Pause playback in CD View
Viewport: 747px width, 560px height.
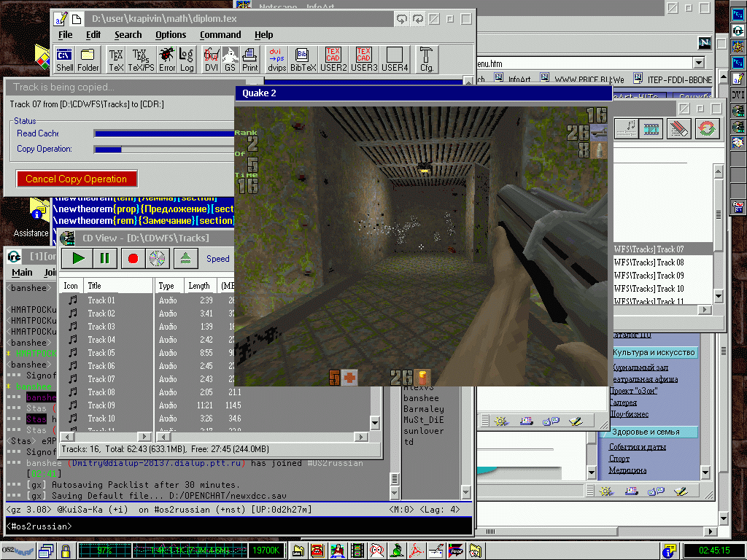pos(105,259)
